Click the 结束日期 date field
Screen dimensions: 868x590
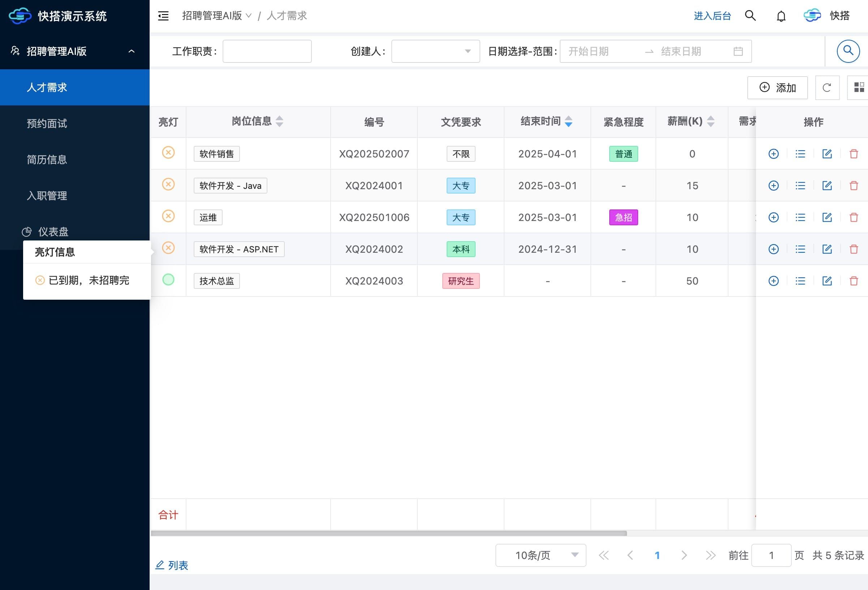[x=693, y=51]
